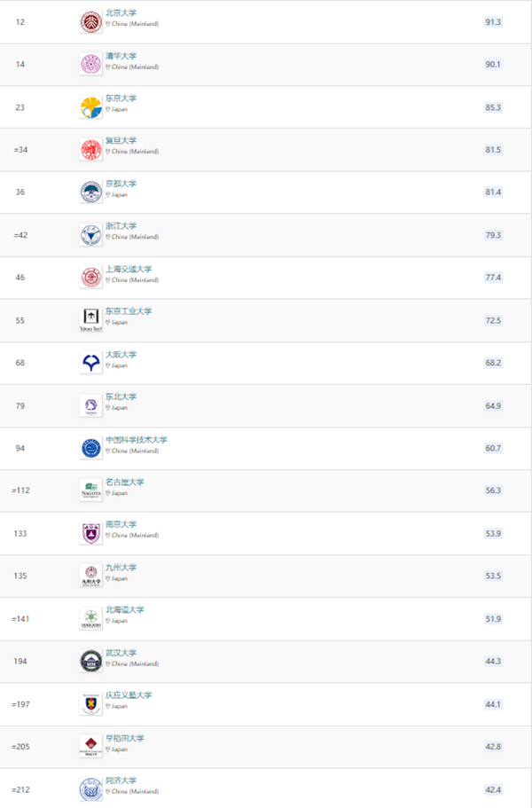
Task: Click the Peking University (北京大学) logo
Action: point(91,22)
